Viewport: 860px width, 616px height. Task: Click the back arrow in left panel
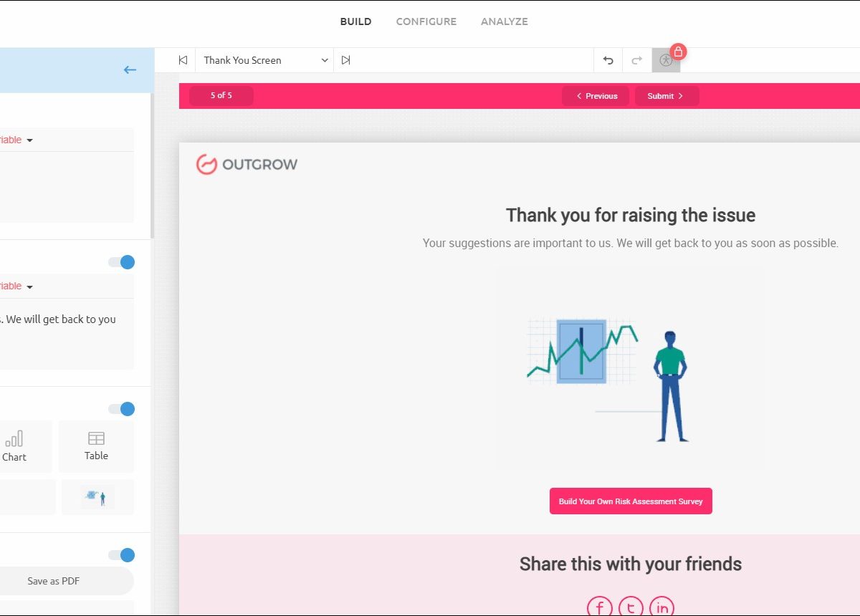pyautogui.click(x=130, y=69)
